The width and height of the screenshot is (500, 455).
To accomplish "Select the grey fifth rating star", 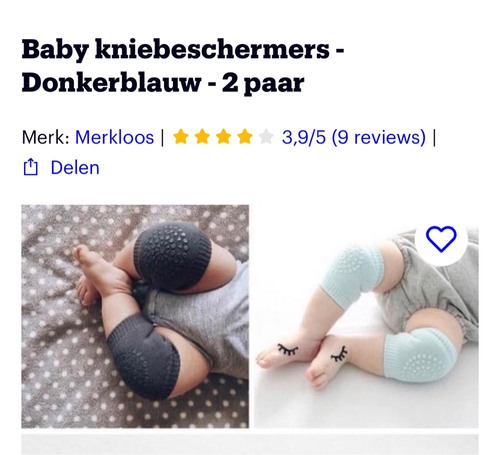I will 266,137.
